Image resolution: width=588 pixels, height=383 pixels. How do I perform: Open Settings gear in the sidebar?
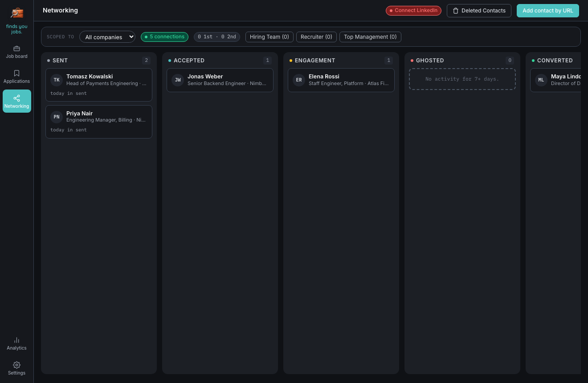tap(17, 368)
